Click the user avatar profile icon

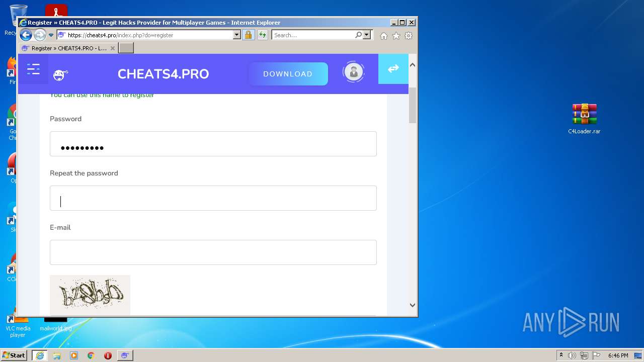coord(354,72)
